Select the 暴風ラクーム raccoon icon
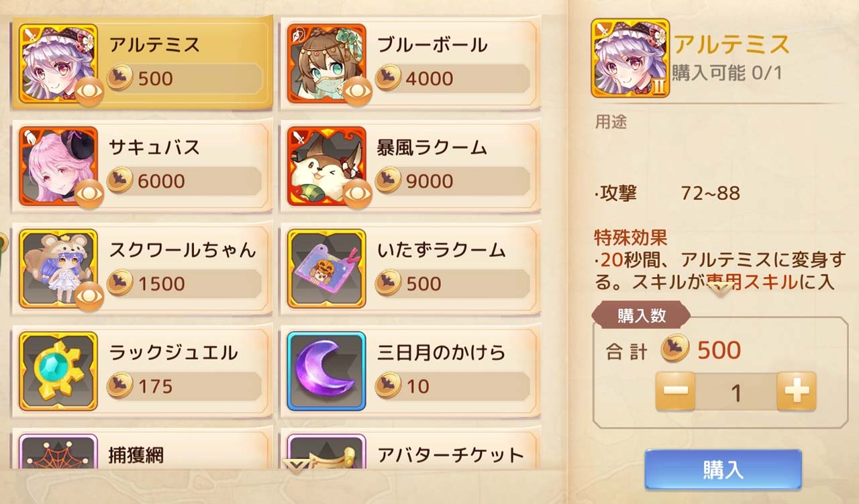 [x=327, y=166]
